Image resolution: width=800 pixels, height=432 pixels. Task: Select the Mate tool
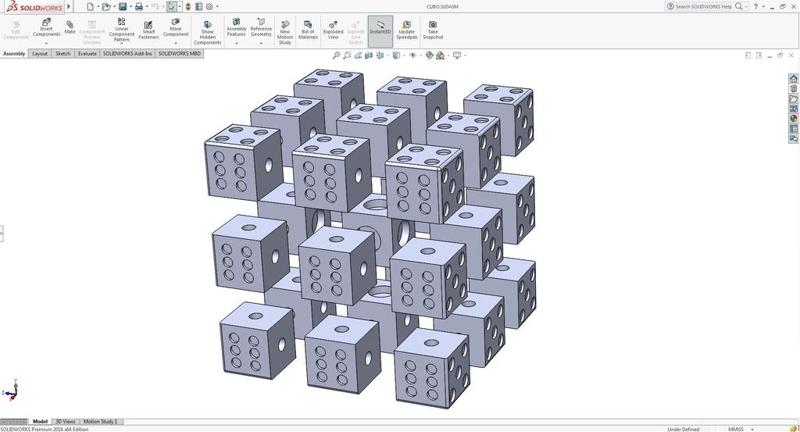(x=70, y=27)
